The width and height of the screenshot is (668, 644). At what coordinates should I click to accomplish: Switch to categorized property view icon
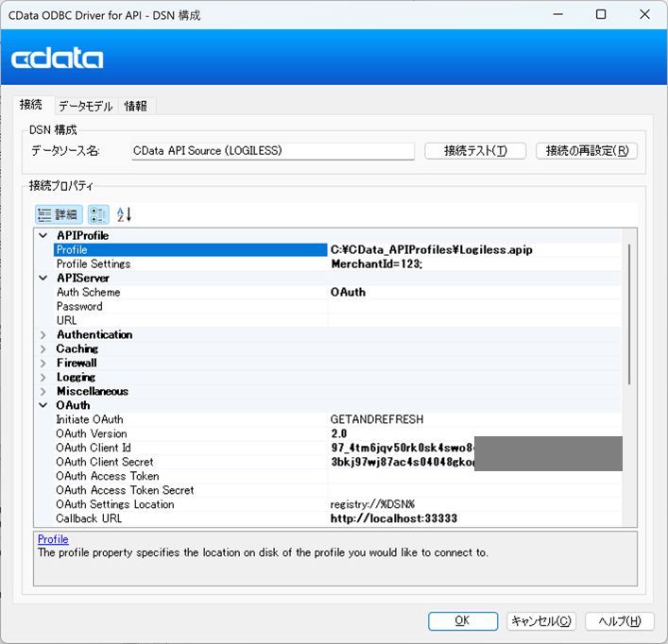click(98, 214)
